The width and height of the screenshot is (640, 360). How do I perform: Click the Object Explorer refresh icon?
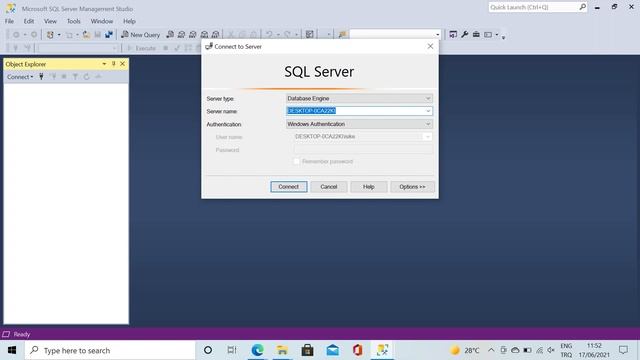87,76
